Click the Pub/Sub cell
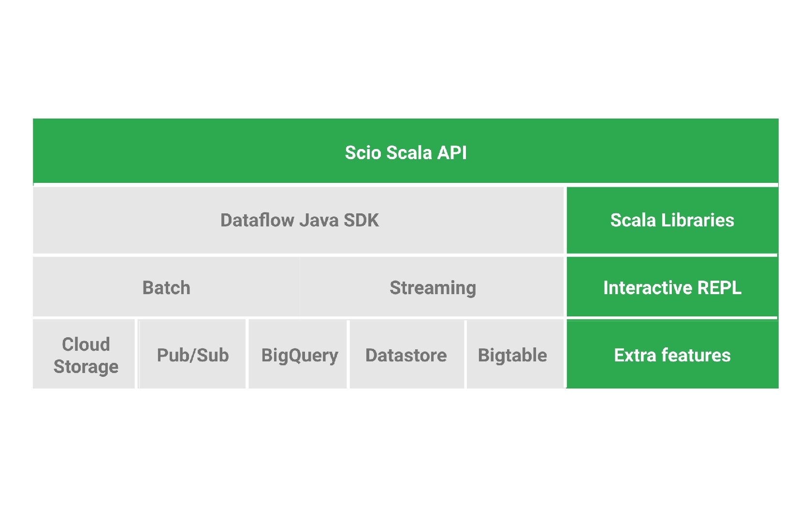 [x=192, y=355]
